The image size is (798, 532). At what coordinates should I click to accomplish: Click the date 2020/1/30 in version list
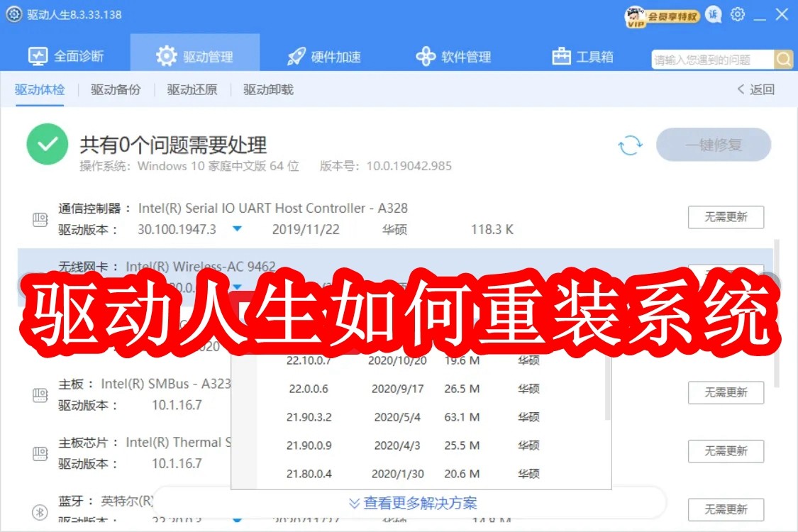397,474
